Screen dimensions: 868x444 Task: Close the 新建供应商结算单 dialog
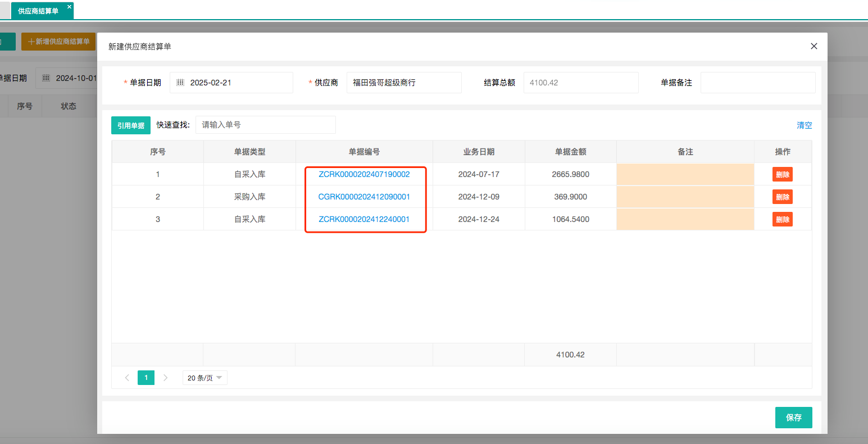tap(814, 47)
